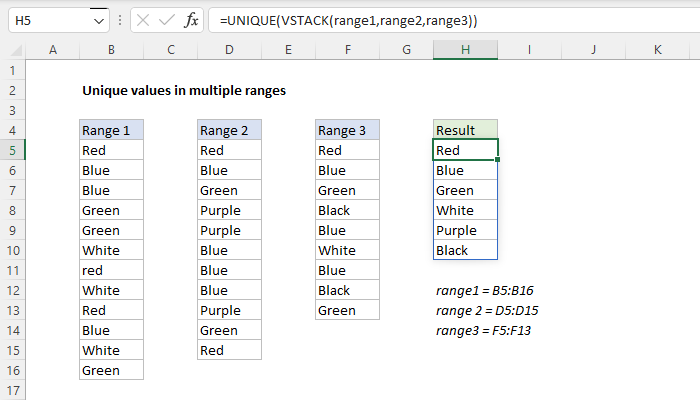Image resolution: width=700 pixels, height=400 pixels.
Task: Click inside the Name Box showing H5
Action: [45, 21]
